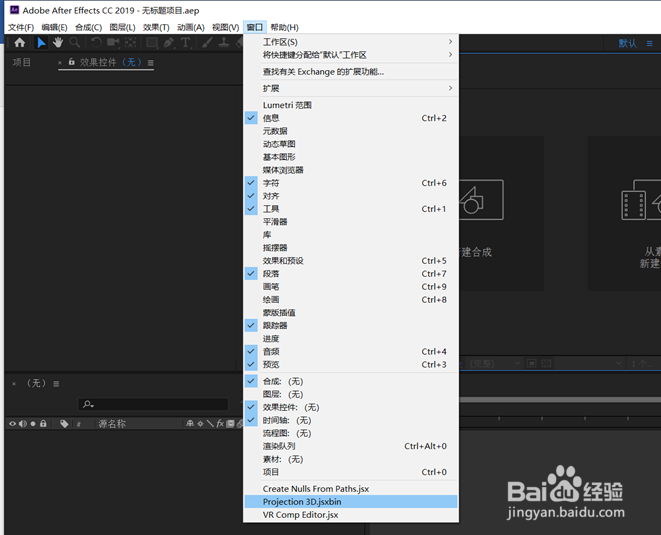Click the Home icon in toolbar
This screenshot has height=535, width=661.
pyautogui.click(x=19, y=43)
